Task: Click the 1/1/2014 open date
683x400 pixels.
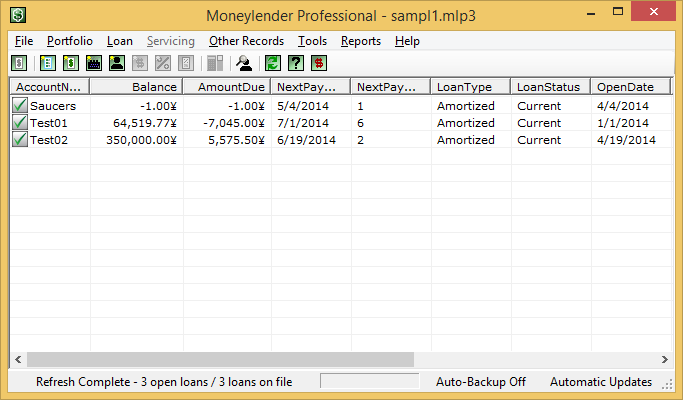Action: click(623, 123)
